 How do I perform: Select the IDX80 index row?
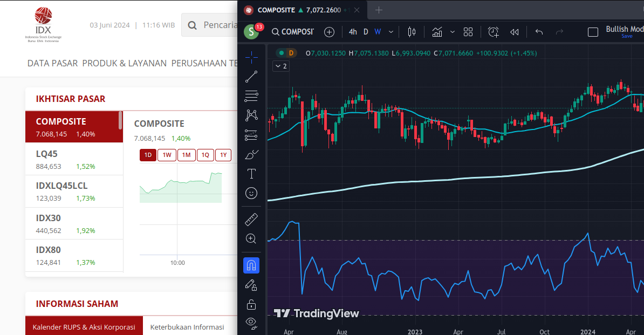[74, 255]
